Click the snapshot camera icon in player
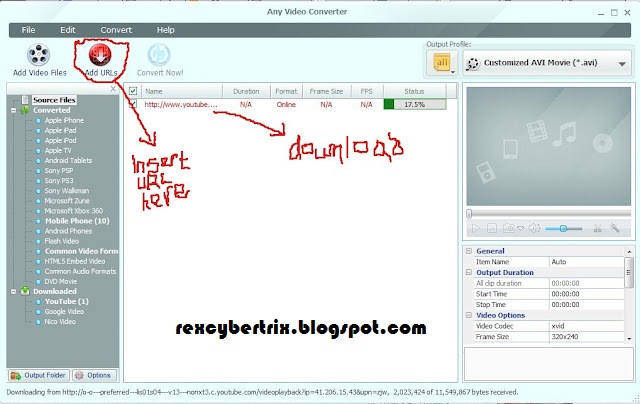Viewport: 640px width, 404px height. point(508,229)
